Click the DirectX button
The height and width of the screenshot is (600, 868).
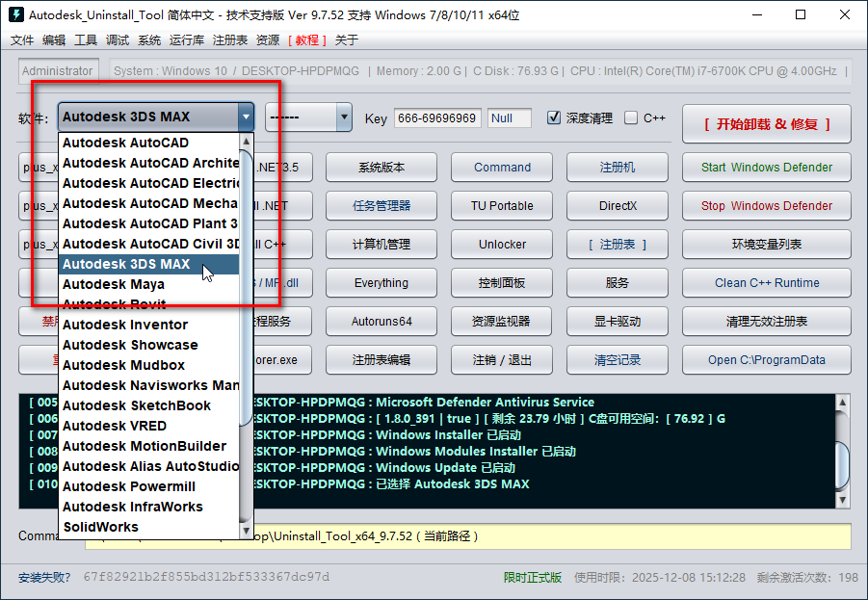618,206
